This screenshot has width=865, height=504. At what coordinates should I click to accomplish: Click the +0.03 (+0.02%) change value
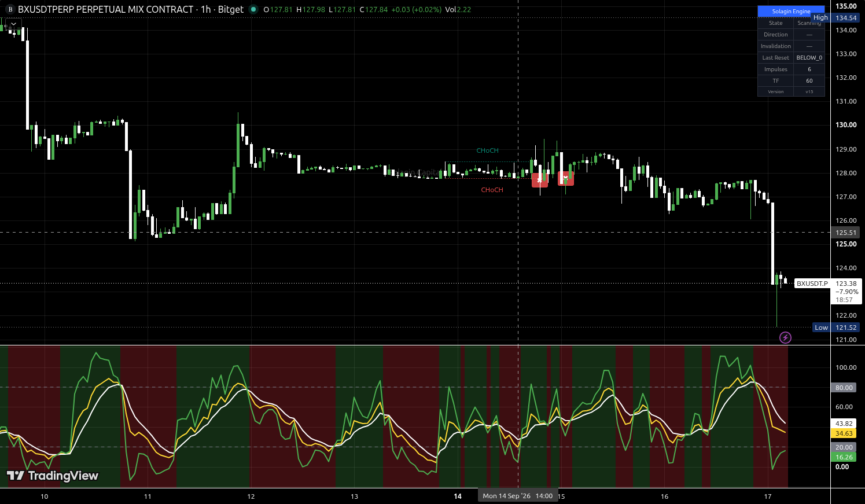pyautogui.click(x=416, y=9)
